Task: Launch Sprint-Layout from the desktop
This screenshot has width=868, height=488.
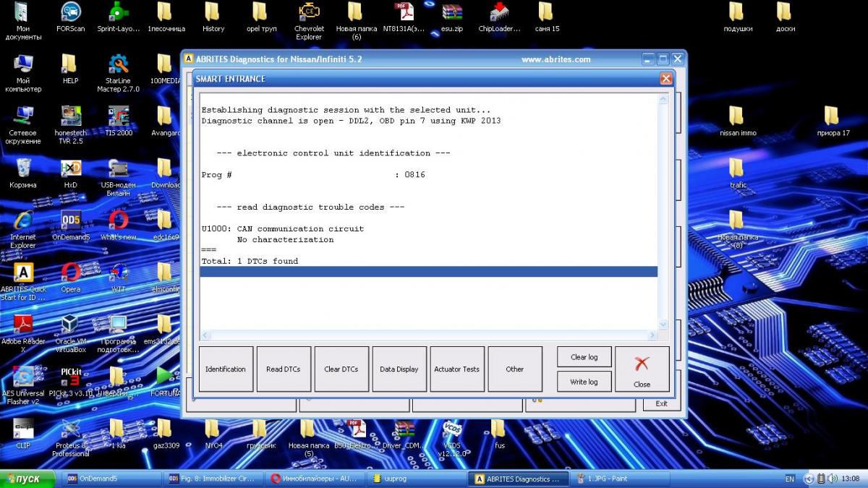Action: tap(118, 18)
